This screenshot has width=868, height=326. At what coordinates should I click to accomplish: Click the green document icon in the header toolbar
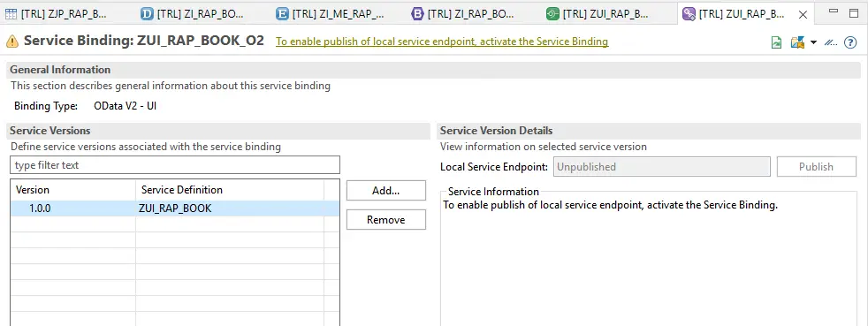click(777, 42)
